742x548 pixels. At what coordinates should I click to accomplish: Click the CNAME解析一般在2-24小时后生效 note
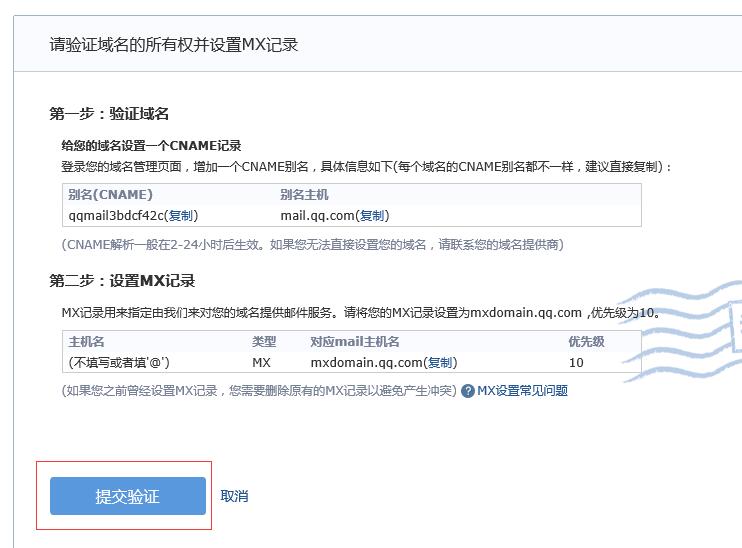tap(313, 245)
